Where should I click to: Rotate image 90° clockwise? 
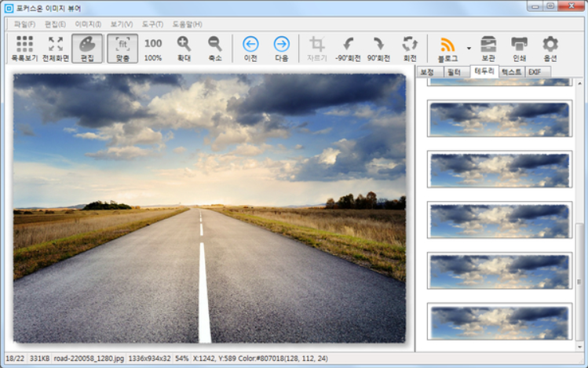[378, 48]
